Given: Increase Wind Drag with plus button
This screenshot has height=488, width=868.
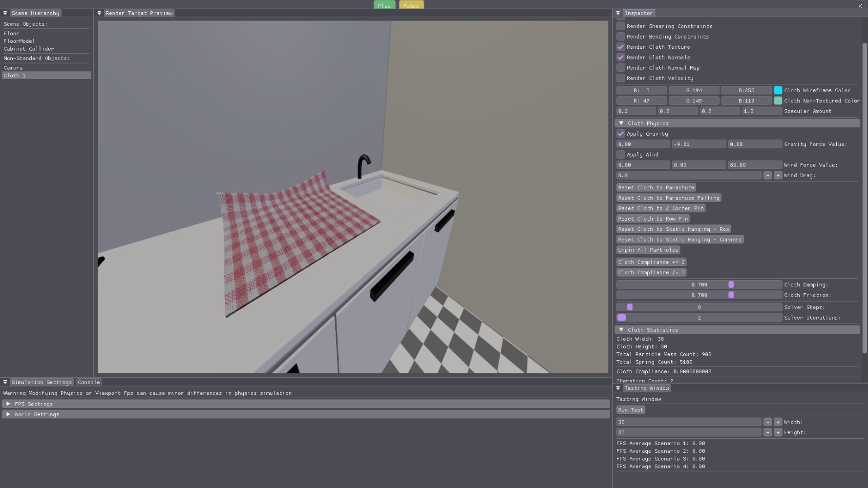Looking at the screenshot, I should click(778, 175).
